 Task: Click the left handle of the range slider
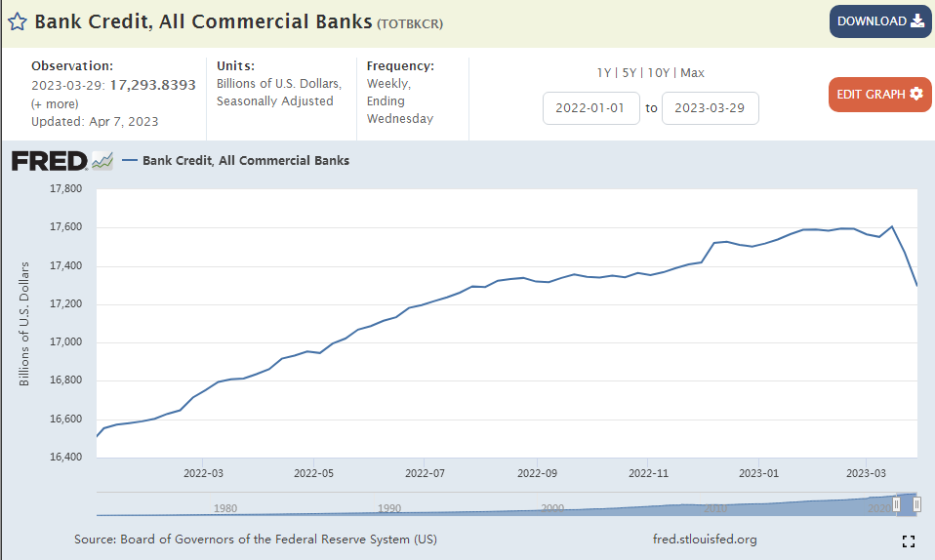pyautogui.click(x=896, y=504)
